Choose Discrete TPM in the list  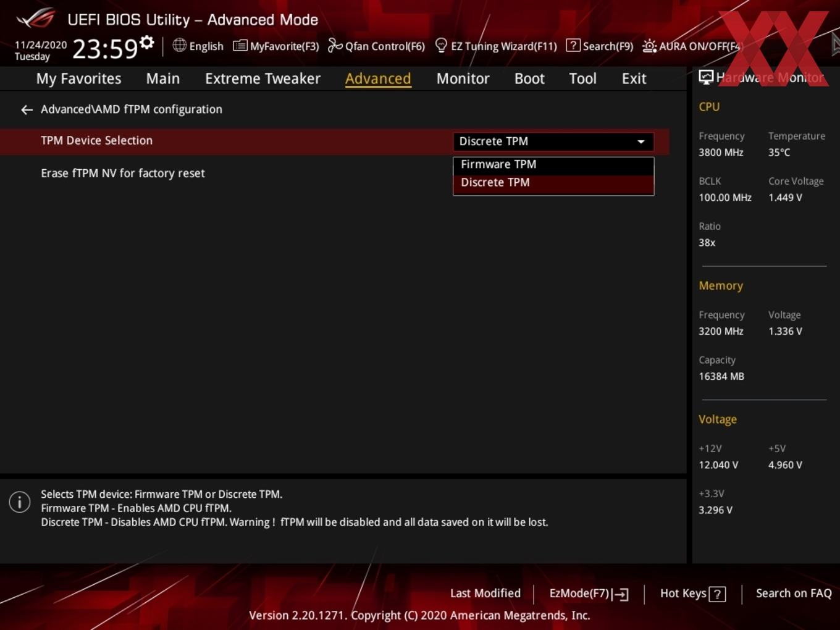(553, 183)
